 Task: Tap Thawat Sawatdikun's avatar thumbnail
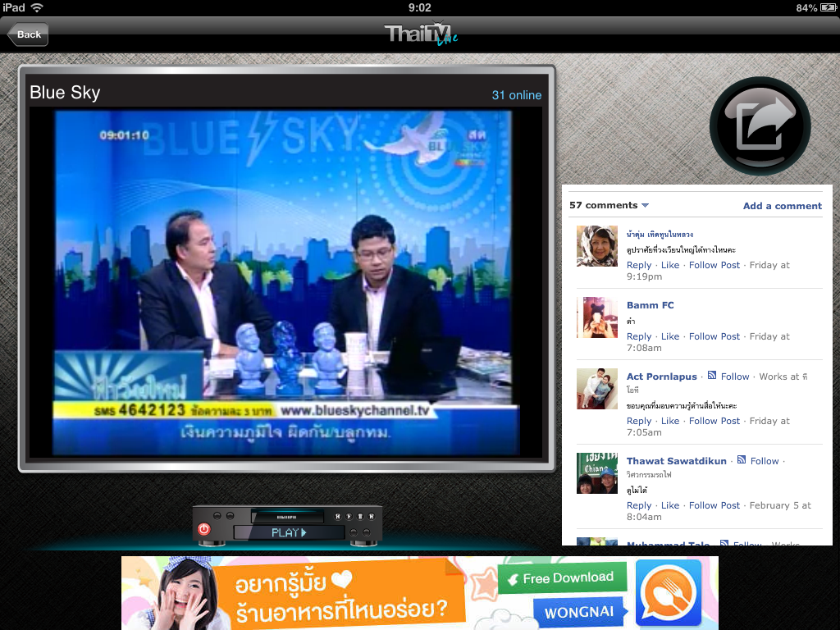pos(597,473)
